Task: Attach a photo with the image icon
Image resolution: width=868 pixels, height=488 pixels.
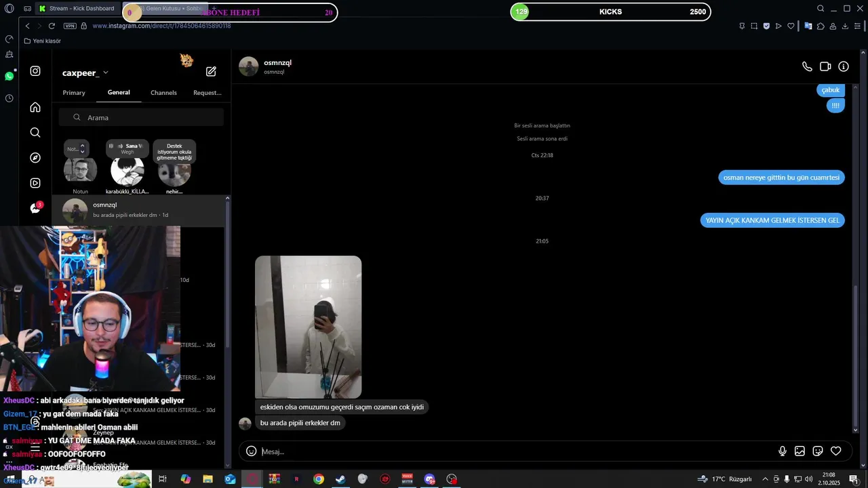Action: pos(800,451)
